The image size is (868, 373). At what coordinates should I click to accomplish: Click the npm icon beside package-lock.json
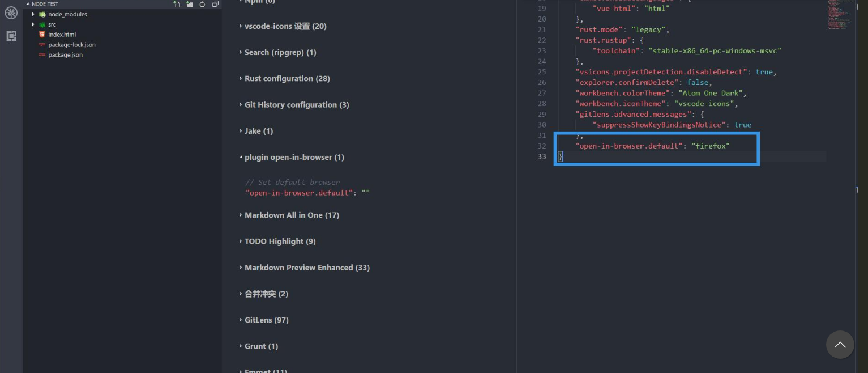[x=42, y=45]
